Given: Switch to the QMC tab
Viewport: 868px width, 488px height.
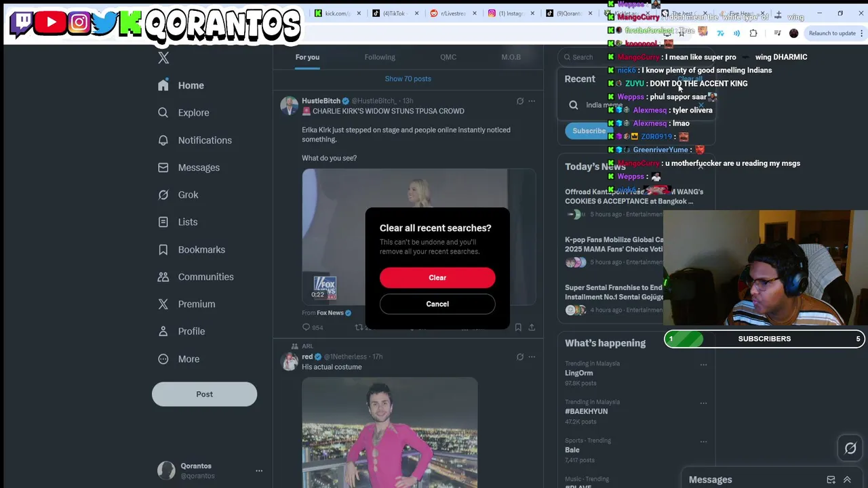Looking at the screenshot, I should tap(448, 57).
